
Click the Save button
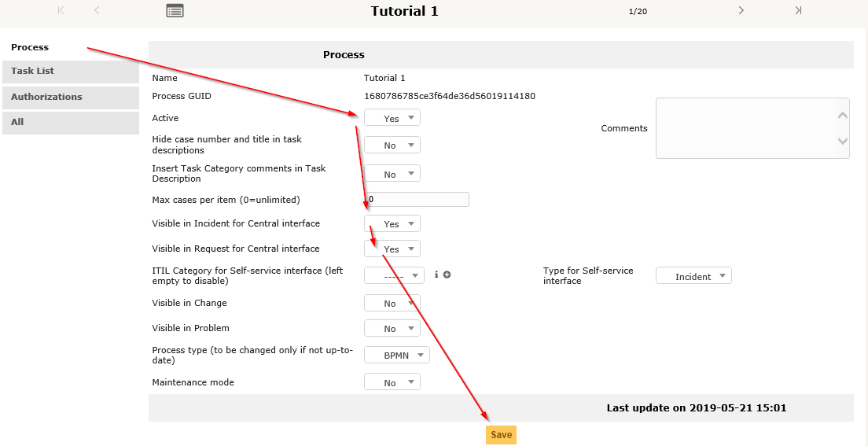pos(501,435)
